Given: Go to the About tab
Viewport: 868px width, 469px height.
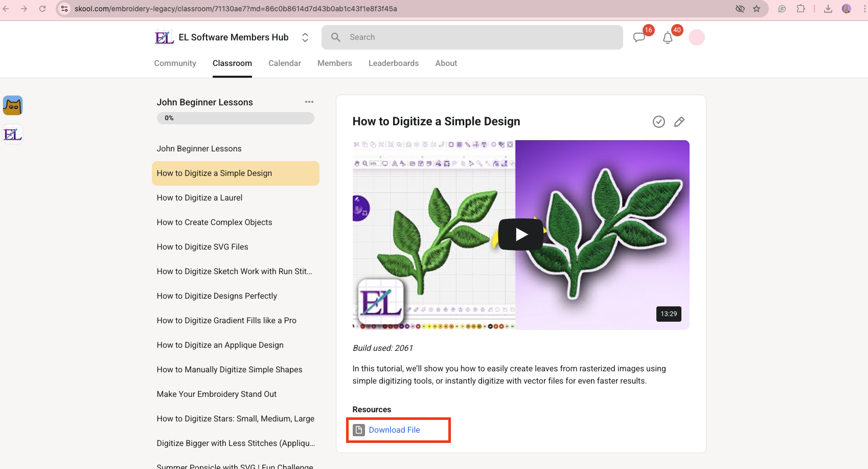Looking at the screenshot, I should pyautogui.click(x=446, y=63).
